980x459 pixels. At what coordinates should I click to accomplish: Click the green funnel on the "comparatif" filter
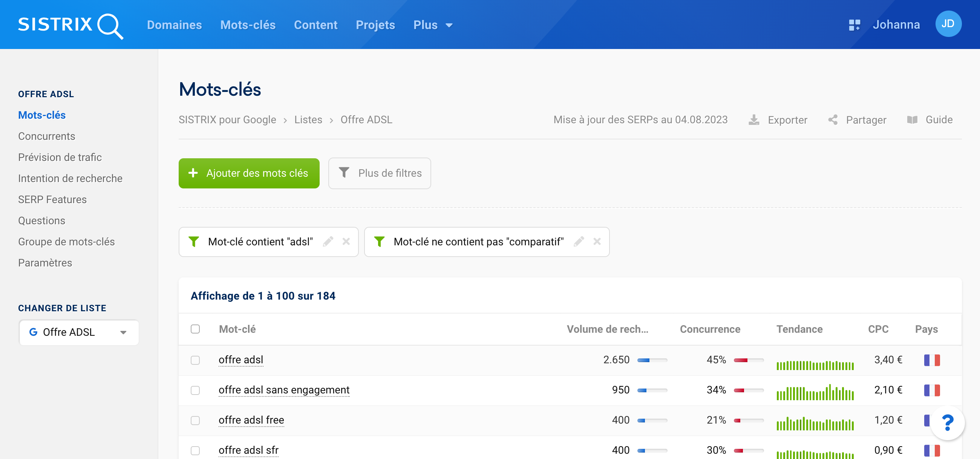point(379,242)
